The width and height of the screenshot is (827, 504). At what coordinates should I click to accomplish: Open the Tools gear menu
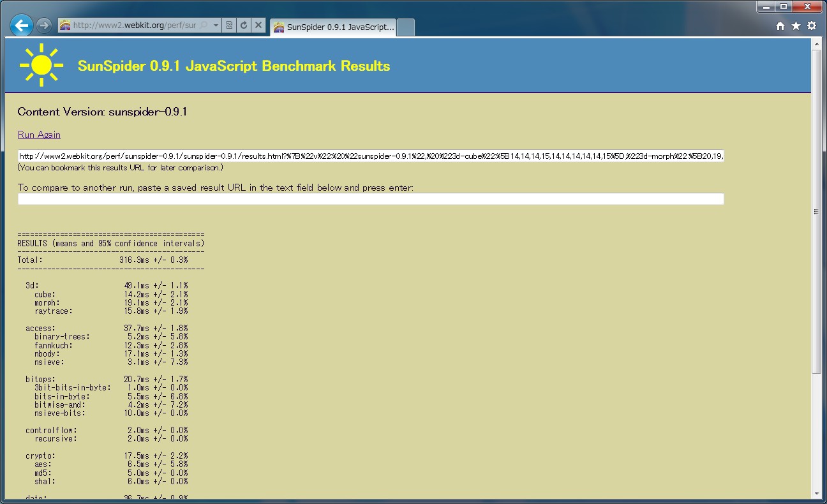pos(812,26)
